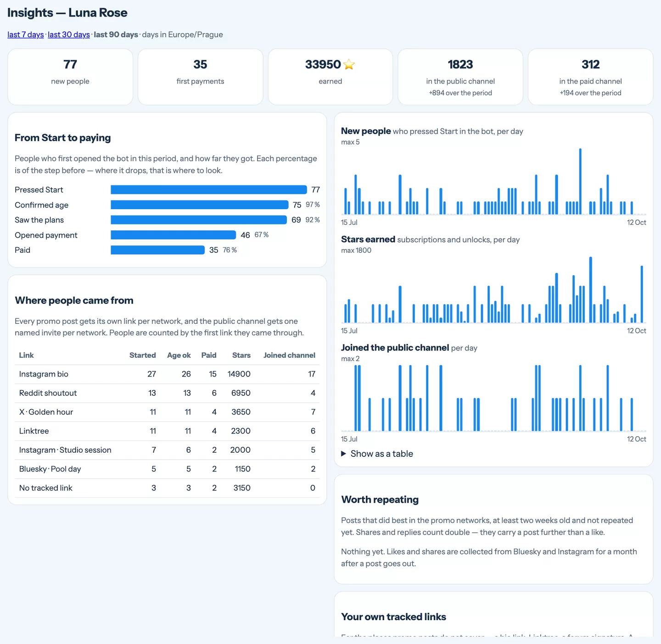Select Bluesky · Pool day row
Screen dimensions: 661x644
point(167,469)
